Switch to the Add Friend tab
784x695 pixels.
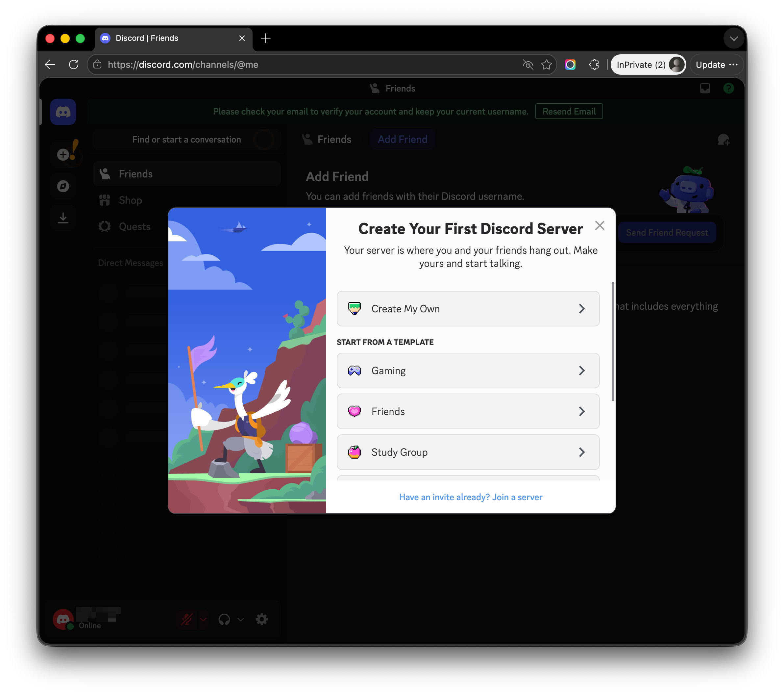[402, 139]
